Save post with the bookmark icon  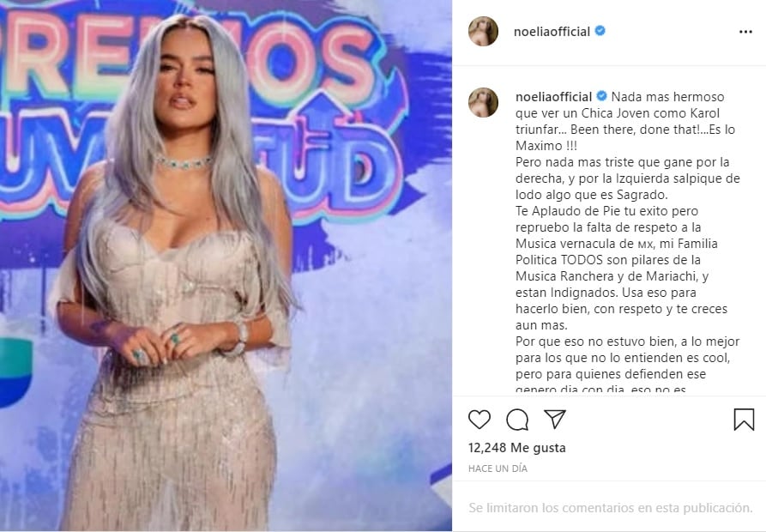tap(744, 419)
